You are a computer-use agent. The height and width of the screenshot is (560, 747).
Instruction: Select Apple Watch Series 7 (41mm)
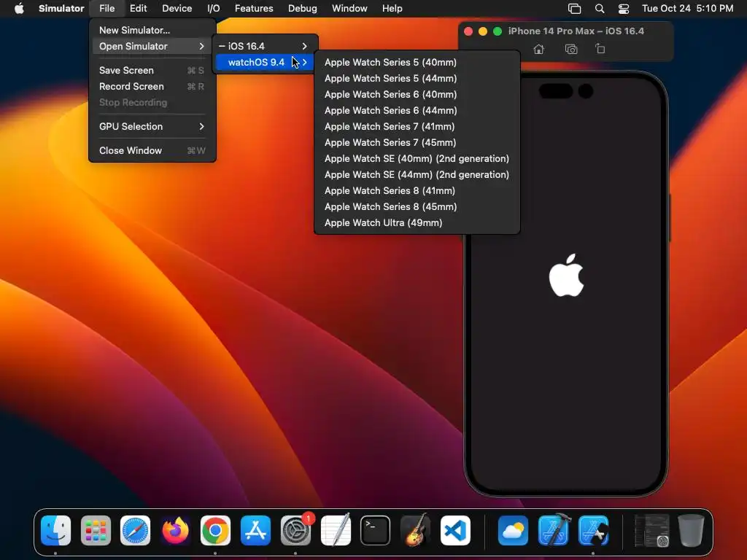(x=417, y=127)
